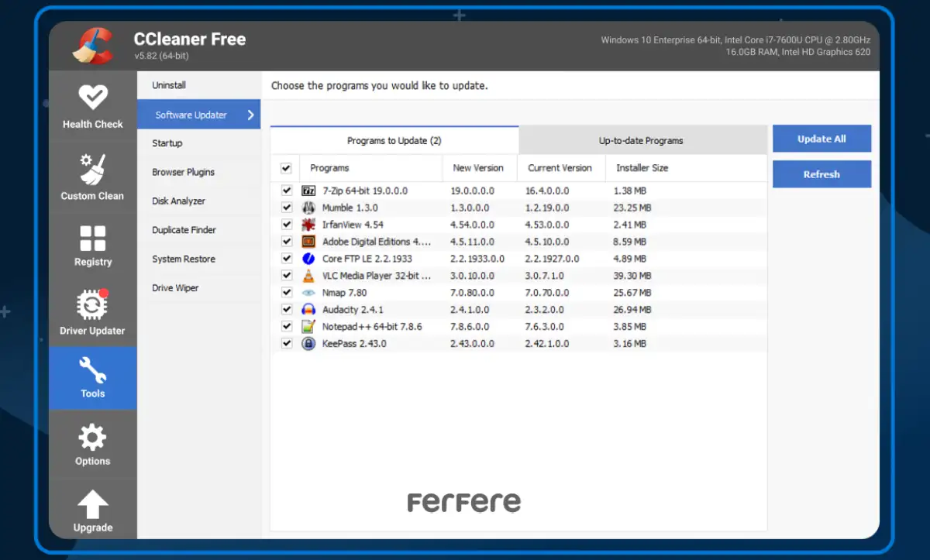Select the Notepad++ 64-bit 7.8.6 text
The image size is (930, 560).
click(x=372, y=327)
